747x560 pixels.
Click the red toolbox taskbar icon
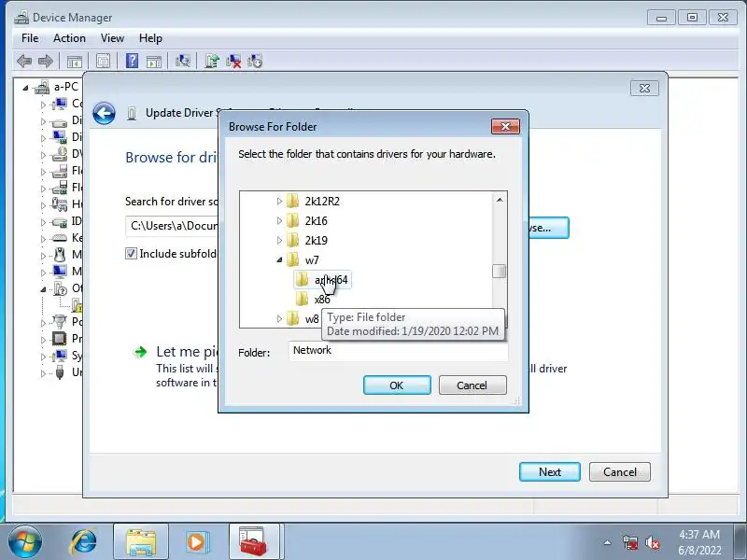coord(253,542)
